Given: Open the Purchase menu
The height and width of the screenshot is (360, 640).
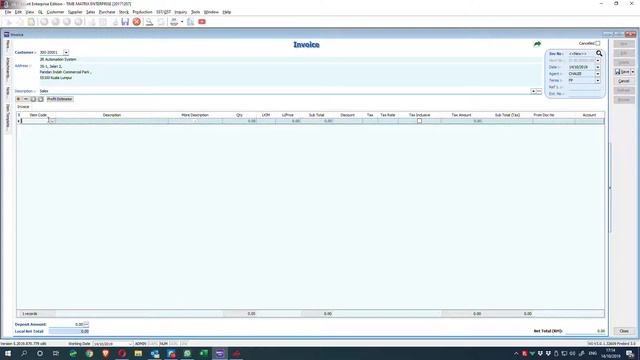Looking at the screenshot, I should [x=107, y=12].
